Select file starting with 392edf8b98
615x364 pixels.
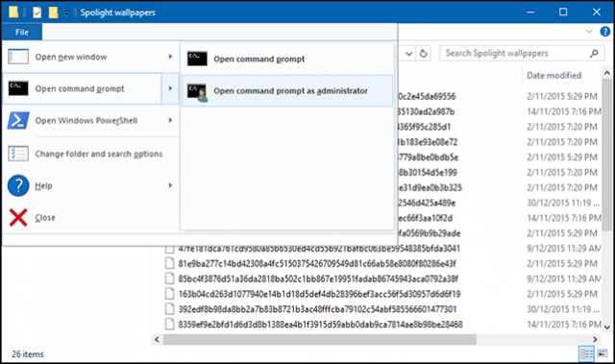click(317, 309)
